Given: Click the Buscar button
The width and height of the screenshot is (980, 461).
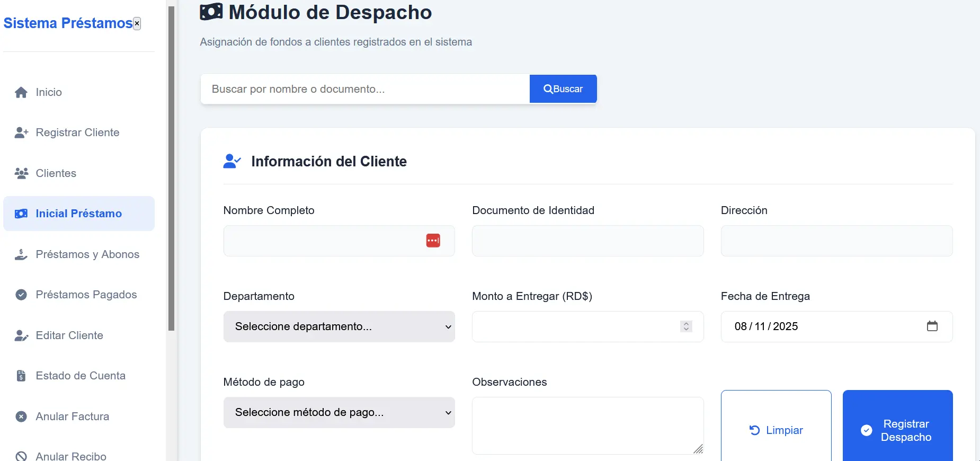Looking at the screenshot, I should [x=563, y=89].
